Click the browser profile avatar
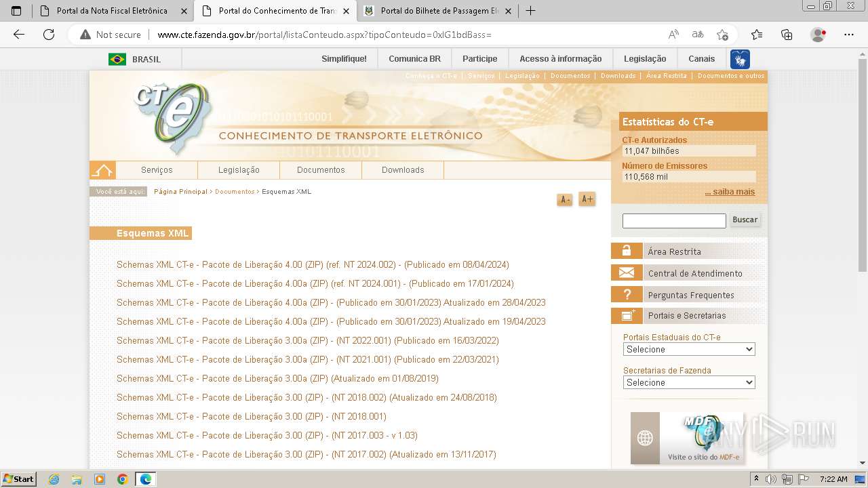This screenshot has width=868, height=488. tap(818, 35)
